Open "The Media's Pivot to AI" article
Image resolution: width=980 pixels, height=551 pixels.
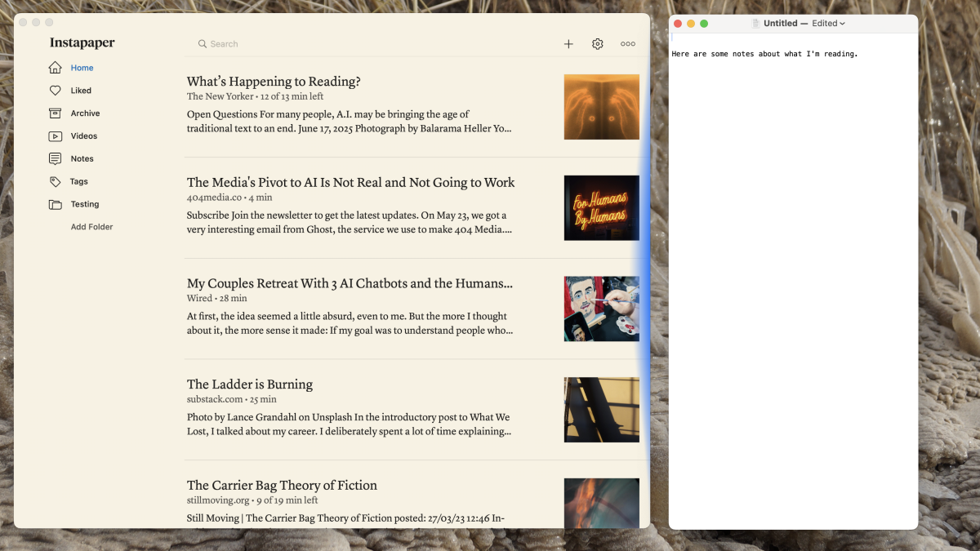(x=350, y=183)
